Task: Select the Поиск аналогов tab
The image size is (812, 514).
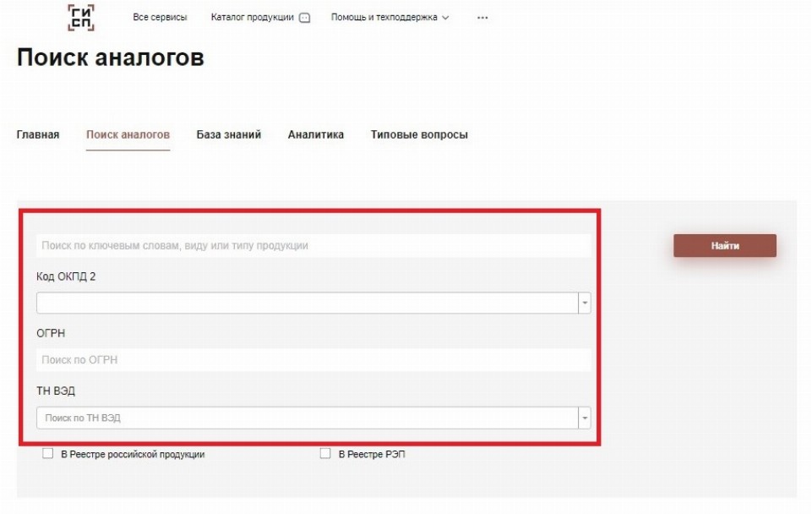Action: click(128, 134)
